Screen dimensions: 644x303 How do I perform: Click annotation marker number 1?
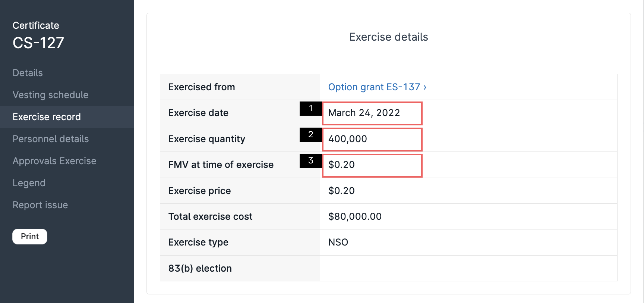pos(310,108)
